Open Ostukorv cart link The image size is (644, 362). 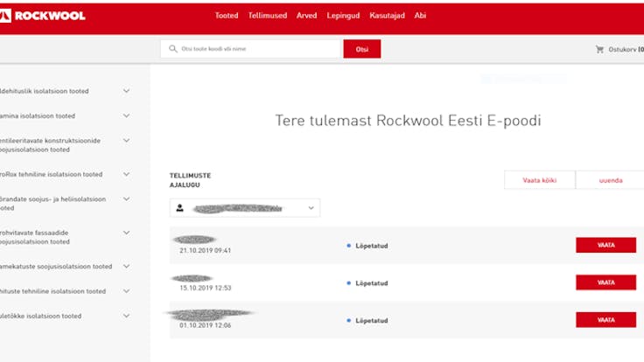(626, 49)
